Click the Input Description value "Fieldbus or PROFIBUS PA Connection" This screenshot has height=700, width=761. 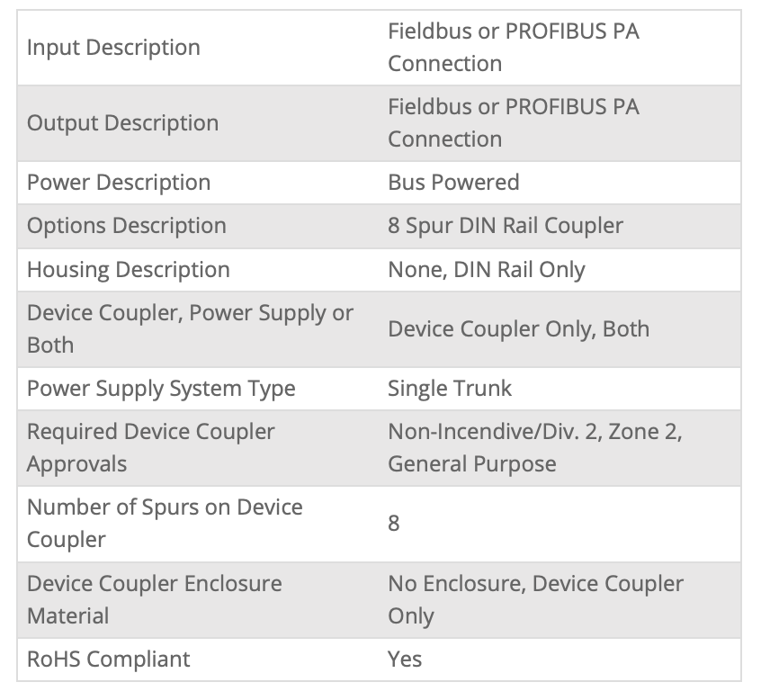click(x=513, y=48)
